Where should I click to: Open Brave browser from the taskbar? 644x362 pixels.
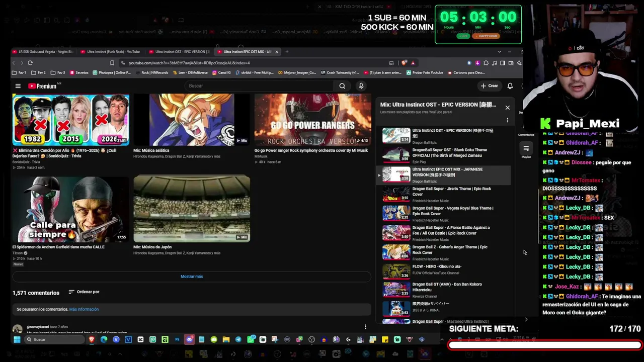point(92,339)
